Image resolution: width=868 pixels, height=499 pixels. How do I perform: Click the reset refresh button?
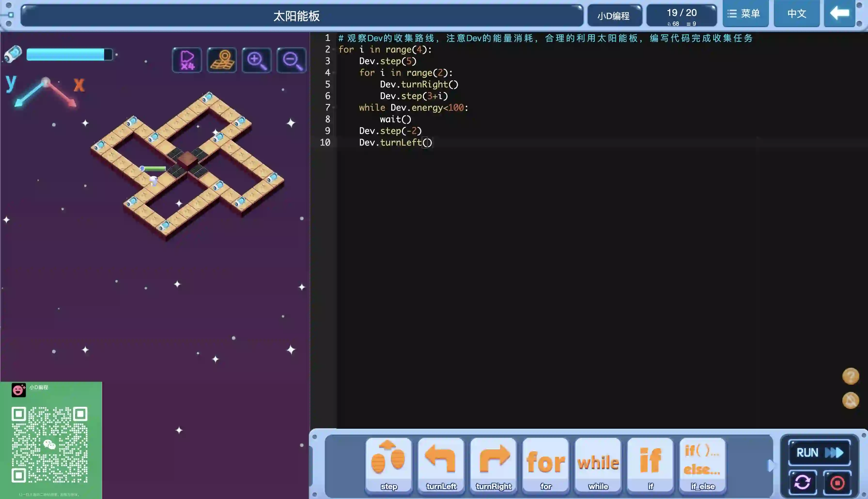(802, 483)
